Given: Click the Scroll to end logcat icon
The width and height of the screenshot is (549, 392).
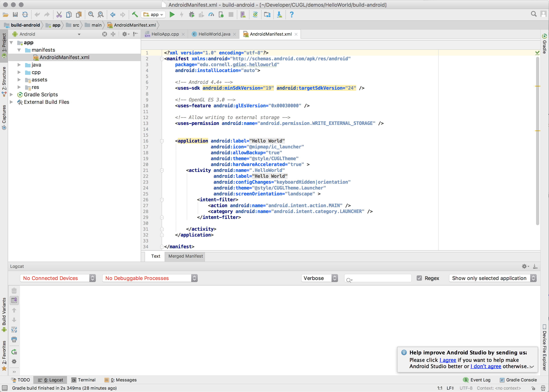Looking at the screenshot, I should click(x=14, y=300).
